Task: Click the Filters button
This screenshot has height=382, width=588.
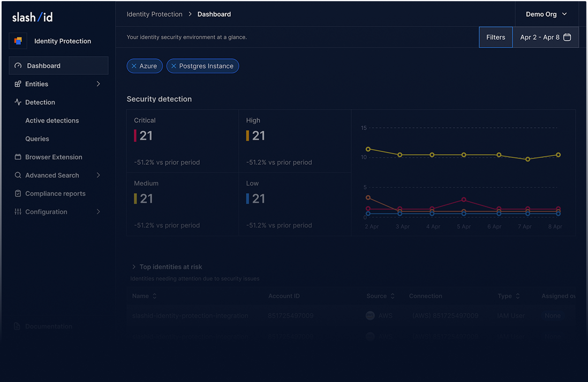Action: tap(495, 37)
